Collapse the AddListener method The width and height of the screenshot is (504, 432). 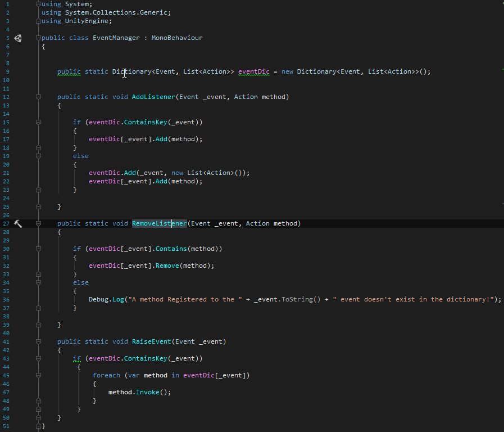point(38,97)
